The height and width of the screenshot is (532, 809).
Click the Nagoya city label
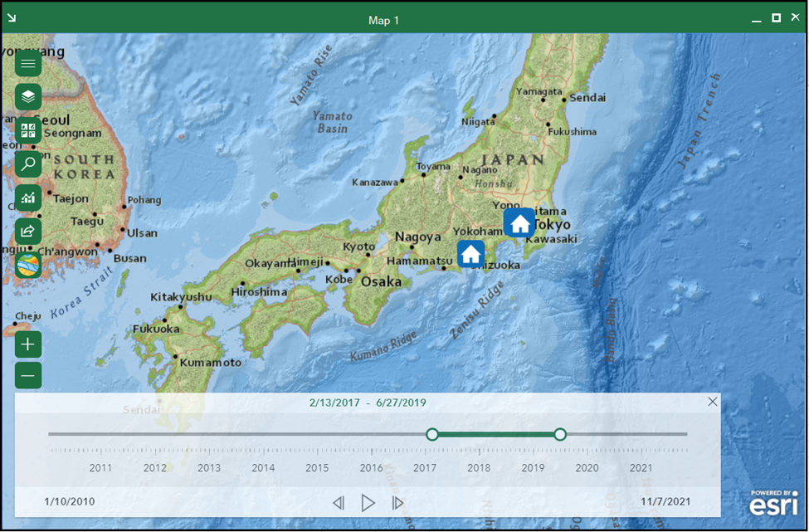pyautogui.click(x=418, y=237)
